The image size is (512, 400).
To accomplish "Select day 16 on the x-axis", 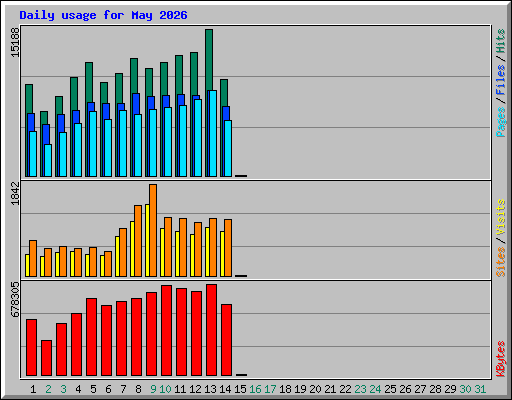I will pyautogui.click(x=255, y=389).
